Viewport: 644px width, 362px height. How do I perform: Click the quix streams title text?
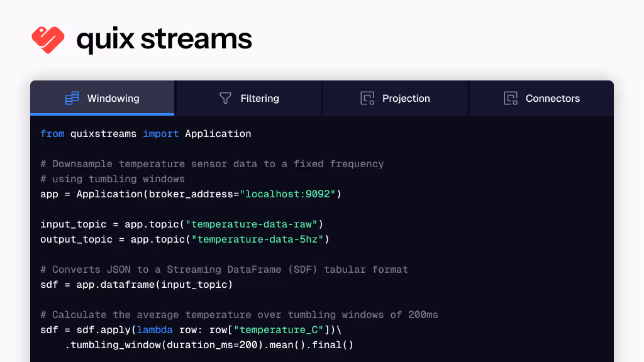click(x=164, y=39)
